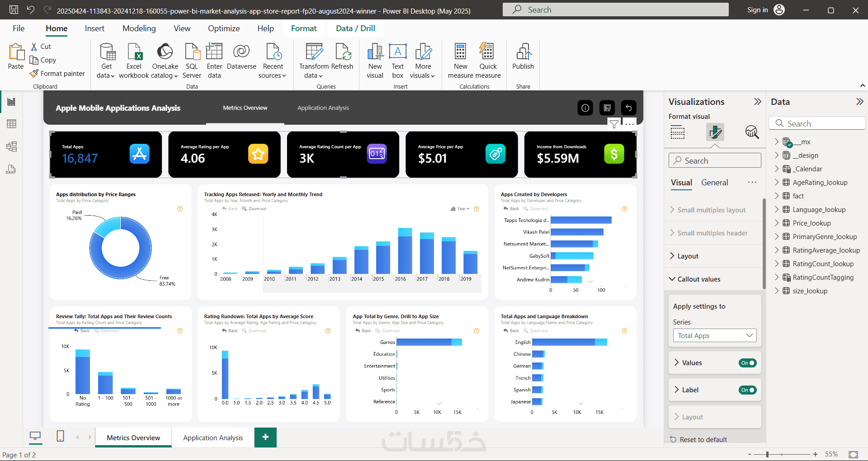Expand the _Calendar table
This screenshot has width=868, height=461.
click(x=777, y=169)
